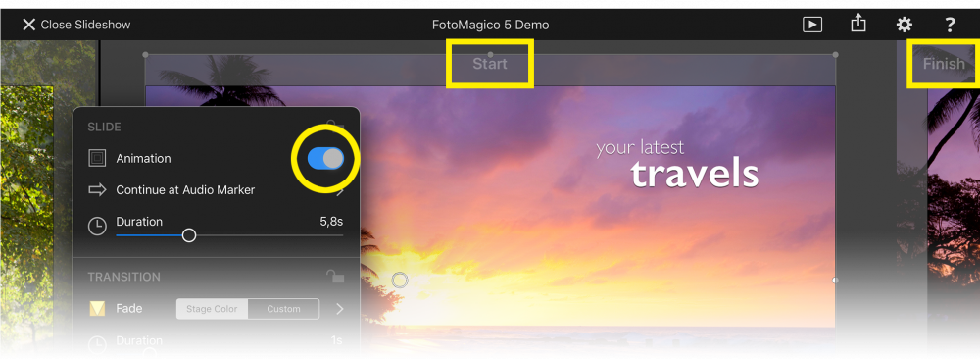Expand Continue at Audio Marker chevron
The width and height of the screenshot is (980, 359).
pyautogui.click(x=340, y=190)
